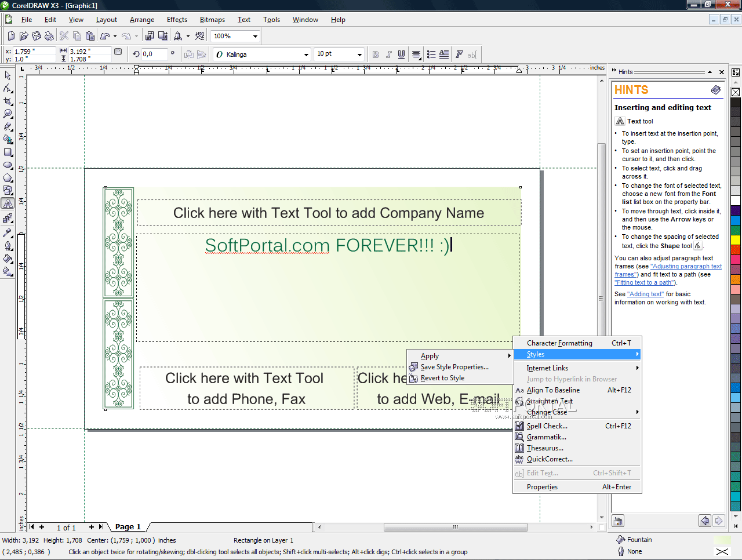Open the Kalinga font list dropdown
This screenshot has height=560, width=742.
307,54
